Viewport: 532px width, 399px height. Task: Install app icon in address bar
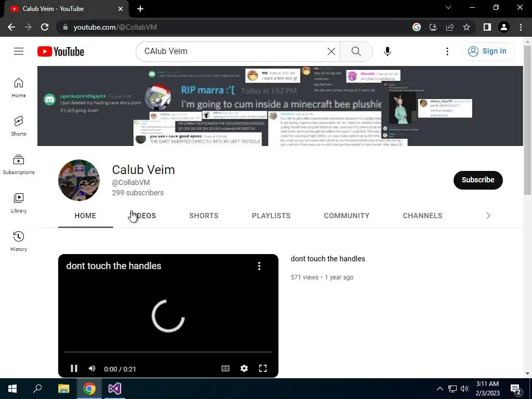(x=433, y=27)
